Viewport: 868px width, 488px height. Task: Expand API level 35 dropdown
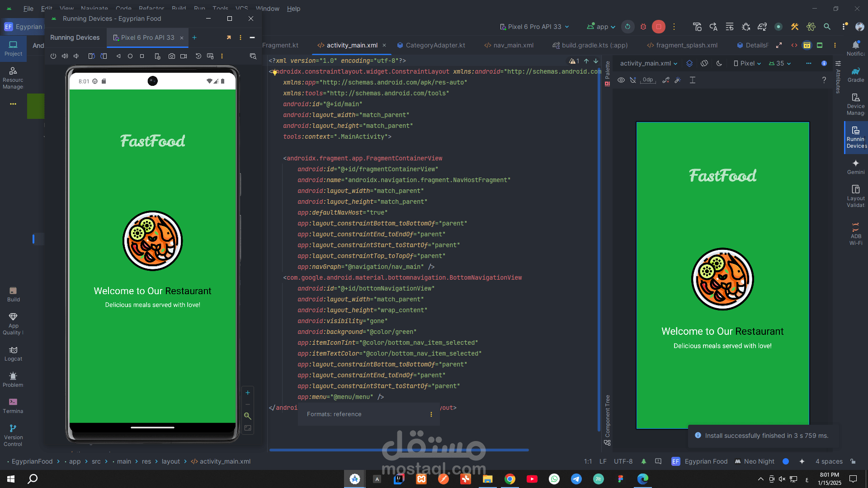[780, 63]
